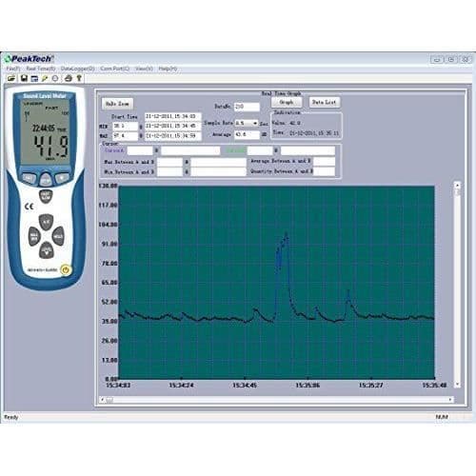
Task: Click the Data List button
Action: coord(324,102)
